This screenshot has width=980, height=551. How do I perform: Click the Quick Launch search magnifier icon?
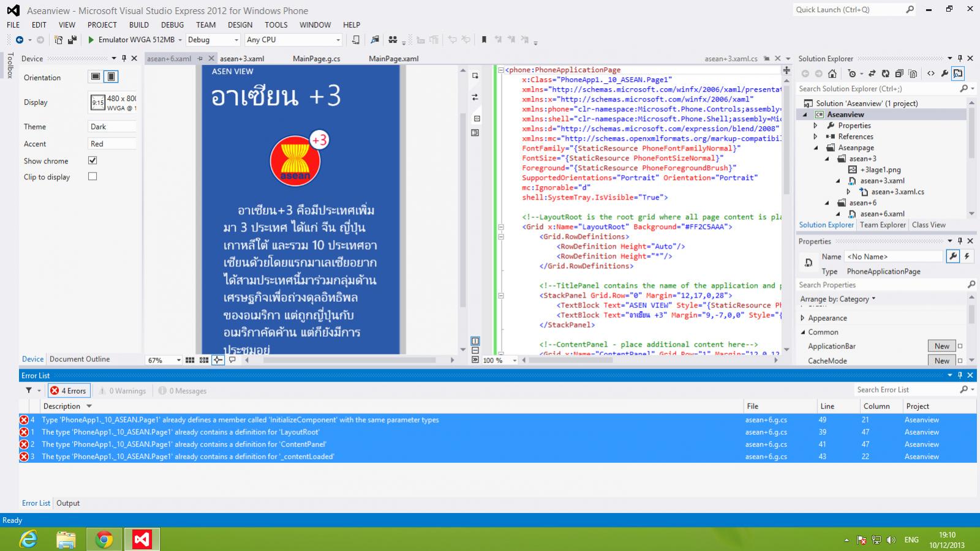910,9
